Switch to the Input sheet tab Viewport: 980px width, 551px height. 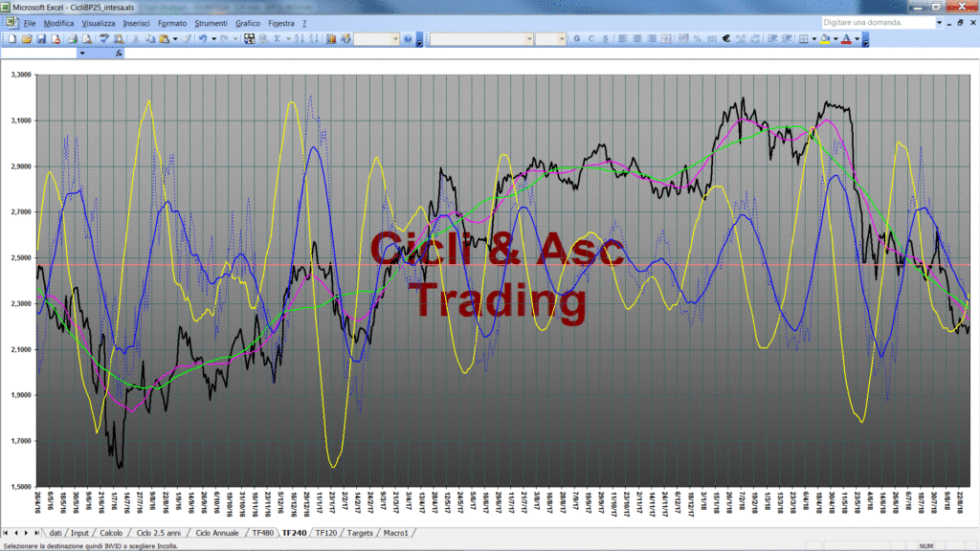pyautogui.click(x=79, y=533)
